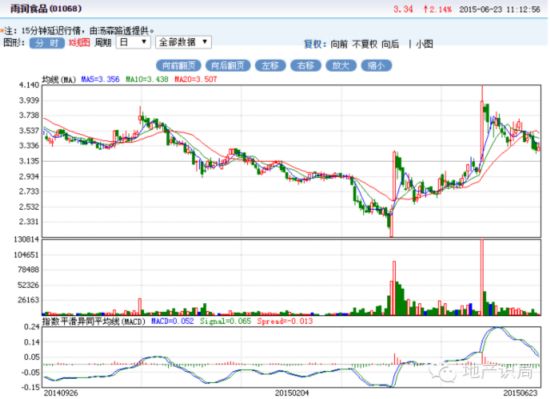Click the MACD value label in indicator panel
Screen dimensions: 550x399
pos(172,321)
